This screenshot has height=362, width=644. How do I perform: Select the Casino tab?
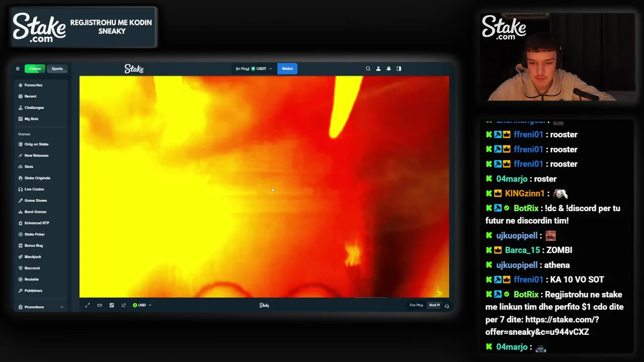point(35,69)
